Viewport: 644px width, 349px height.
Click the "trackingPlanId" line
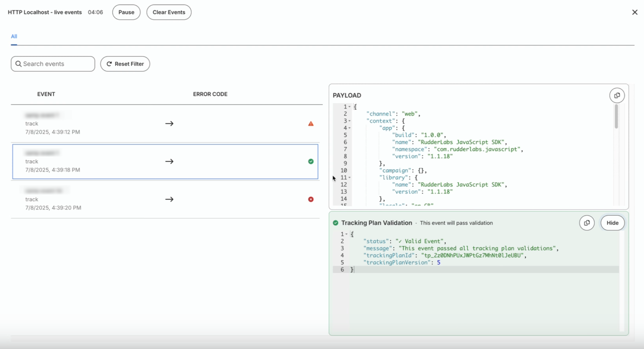pyautogui.click(x=445, y=255)
